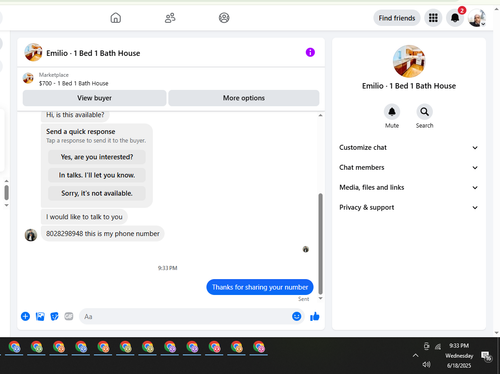Send quick response 'Sorry, it's not available.'
The height and width of the screenshot is (374, 500).
(97, 193)
